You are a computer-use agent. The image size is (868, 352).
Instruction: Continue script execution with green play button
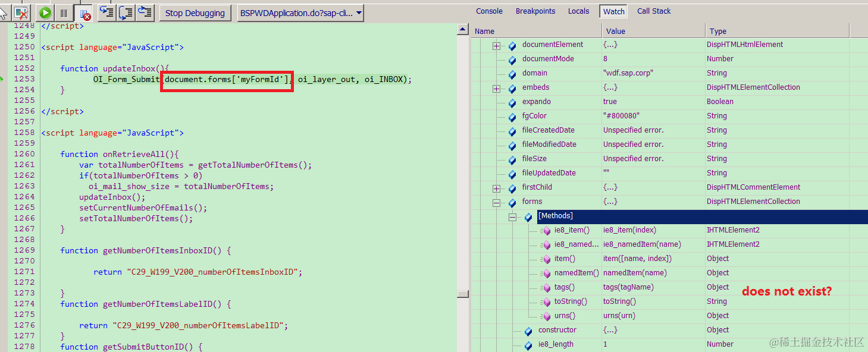[45, 12]
